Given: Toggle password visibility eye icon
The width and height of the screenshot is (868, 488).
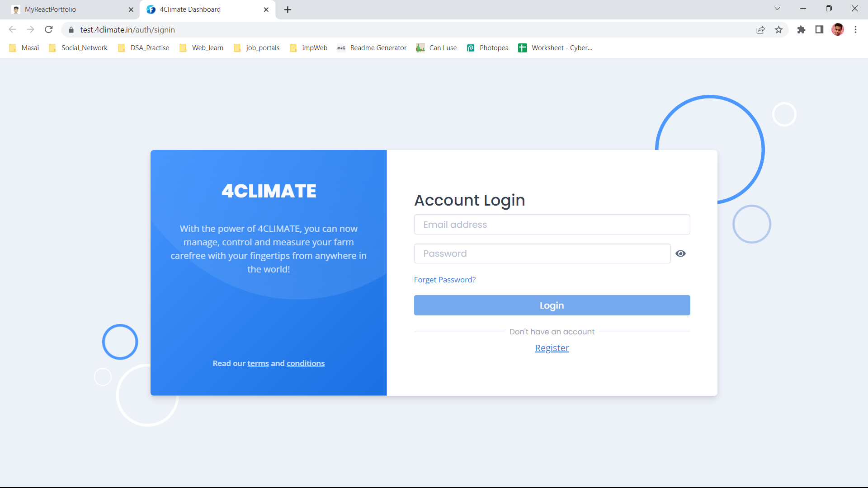Looking at the screenshot, I should (680, 253).
